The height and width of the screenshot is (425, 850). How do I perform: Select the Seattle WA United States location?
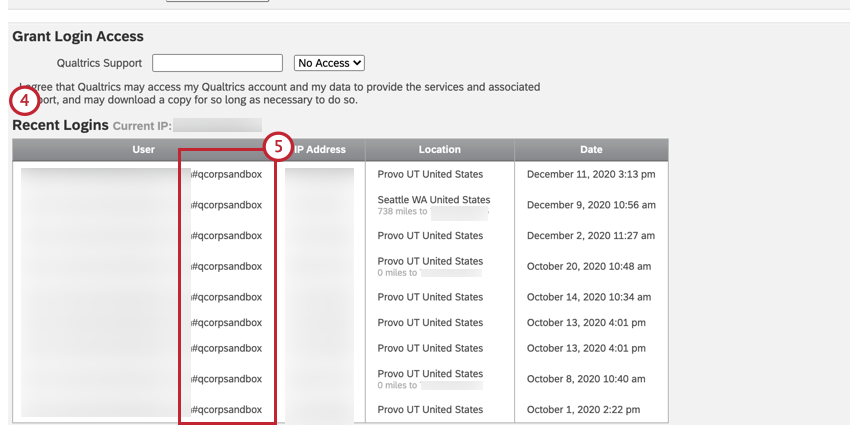pyautogui.click(x=434, y=200)
